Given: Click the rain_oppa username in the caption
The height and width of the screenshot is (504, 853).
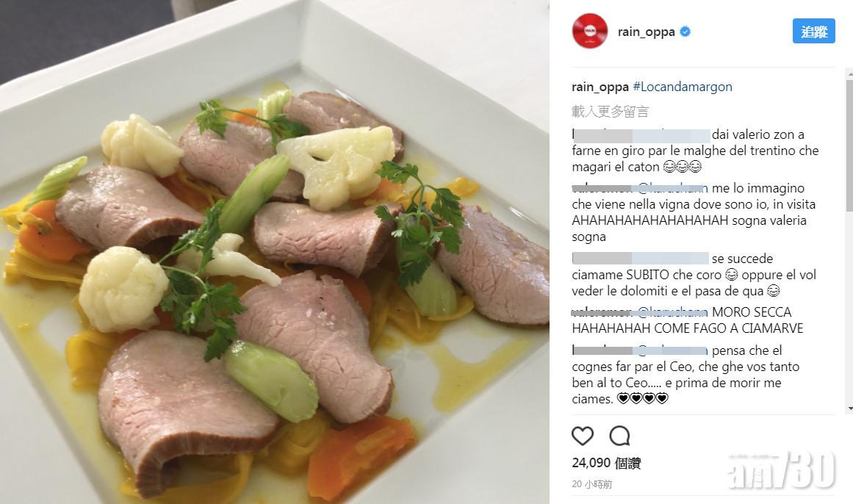Looking at the screenshot, I should click(600, 87).
